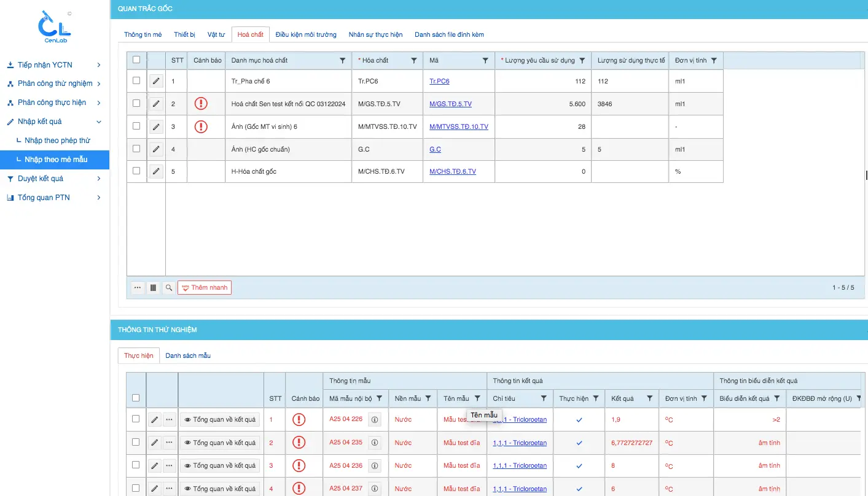Open the Nhân sự thực hiện tab
Screen dimensions: 868x496
click(375, 34)
